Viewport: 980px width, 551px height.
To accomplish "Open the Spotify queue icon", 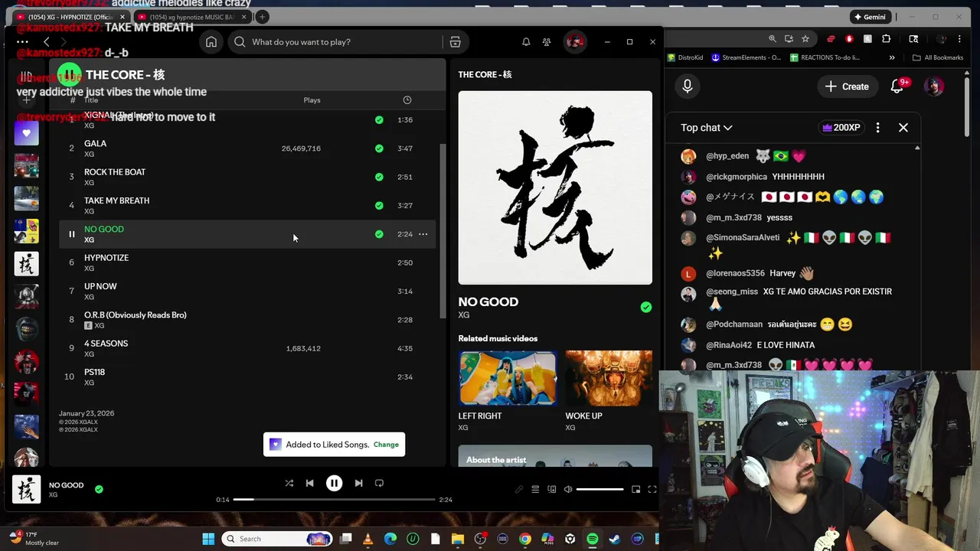I will 535,489.
